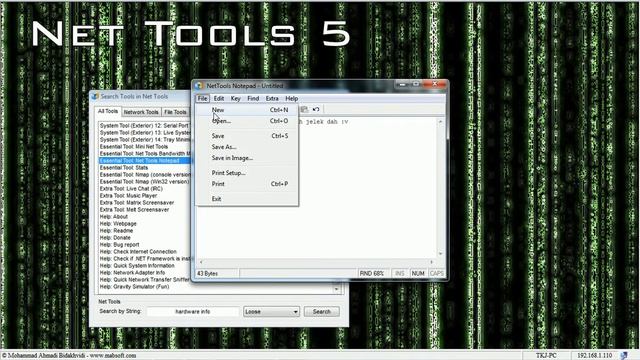Click the CAPS indicator in Notepad status bar
The image size is (640, 360).
[436, 273]
